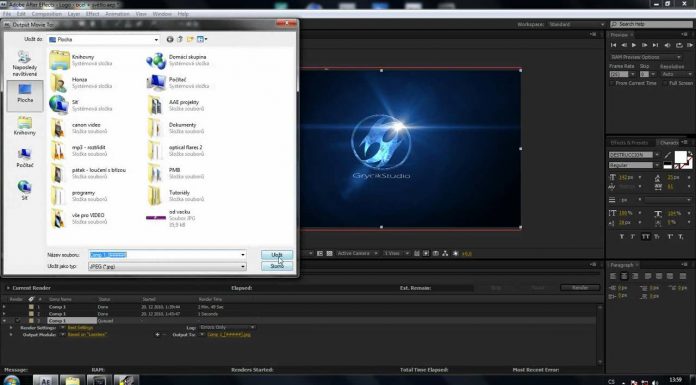Open the Effect menu
This screenshot has width=696, height=385.
[92, 14]
